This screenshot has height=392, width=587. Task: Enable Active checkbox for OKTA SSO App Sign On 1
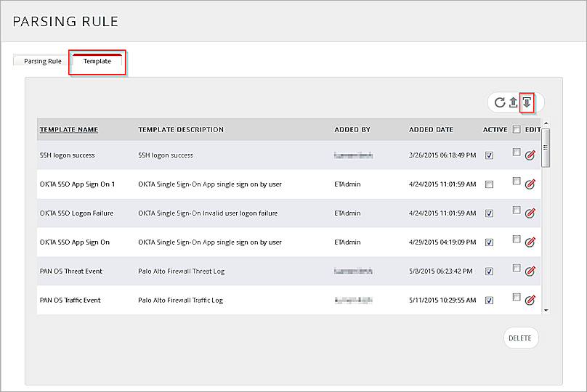(489, 184)
